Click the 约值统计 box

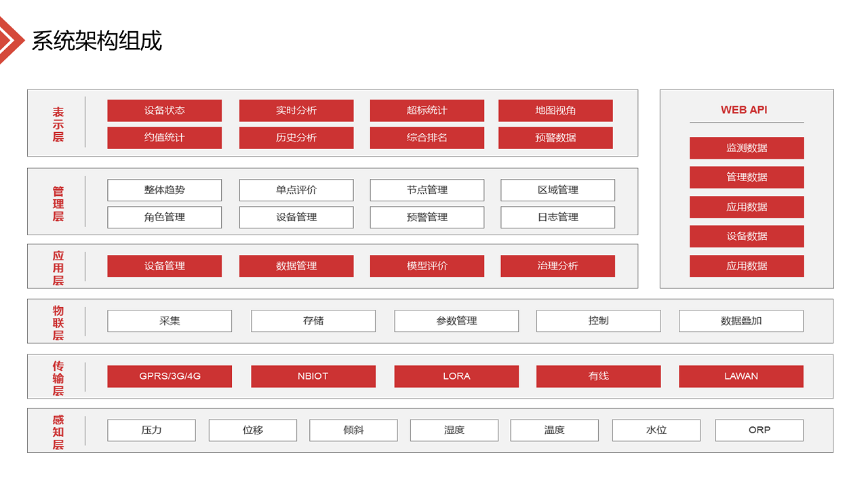164,138
